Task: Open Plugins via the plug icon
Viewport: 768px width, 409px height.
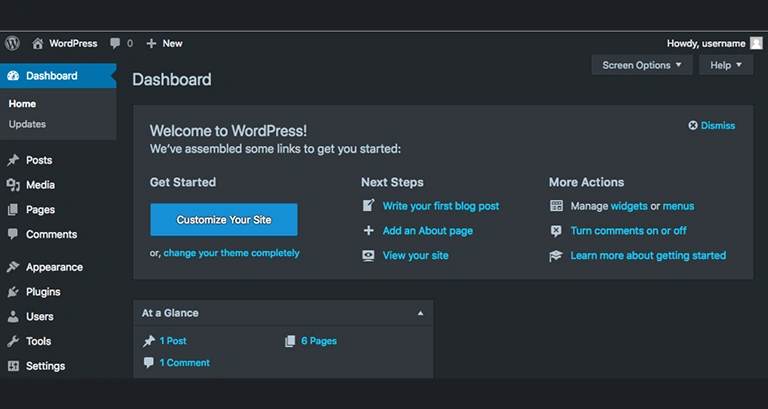Action: point(13,292)
